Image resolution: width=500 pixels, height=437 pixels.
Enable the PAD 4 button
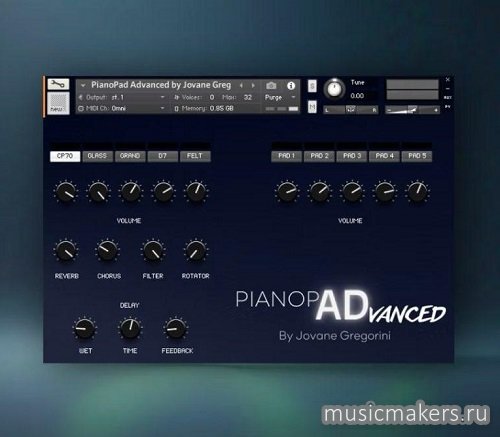coord(384,156)
